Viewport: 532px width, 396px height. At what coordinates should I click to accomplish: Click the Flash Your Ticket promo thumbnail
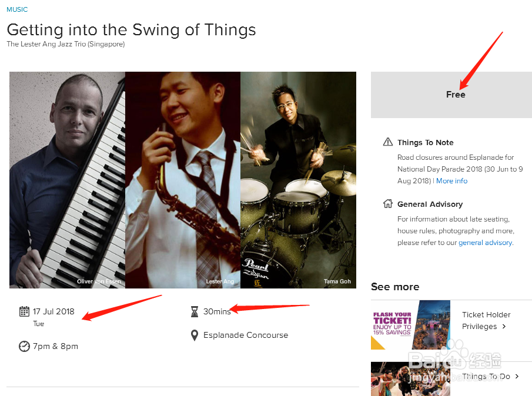pyautogui.click(x=410, y=325)
